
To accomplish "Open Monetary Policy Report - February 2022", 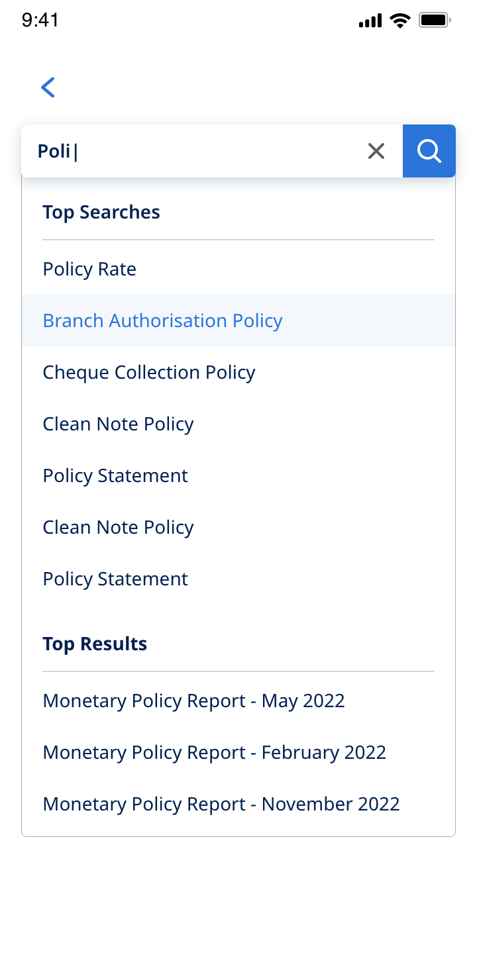I will tap(214, 752).
